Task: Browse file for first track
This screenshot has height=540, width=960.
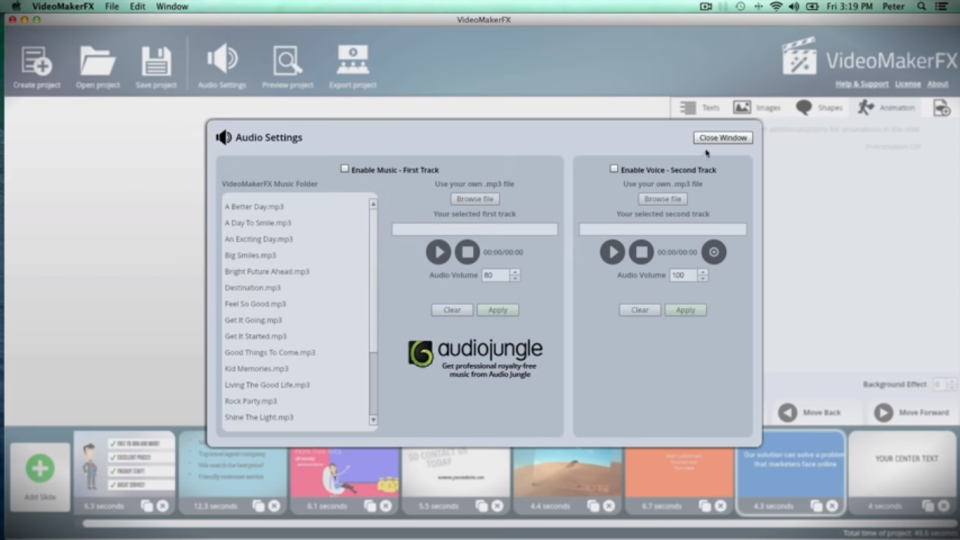Action: tap(474, 199)
